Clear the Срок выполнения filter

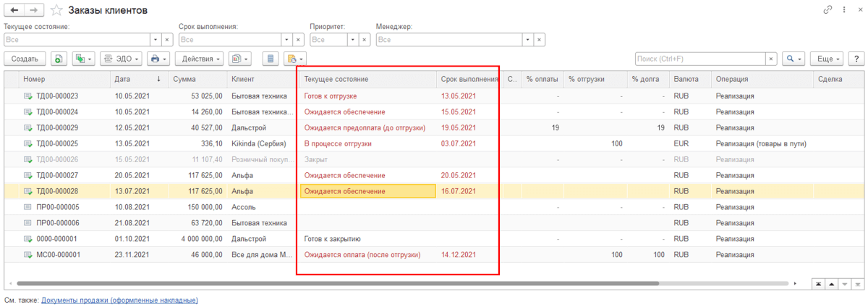[x=298, y=39]
